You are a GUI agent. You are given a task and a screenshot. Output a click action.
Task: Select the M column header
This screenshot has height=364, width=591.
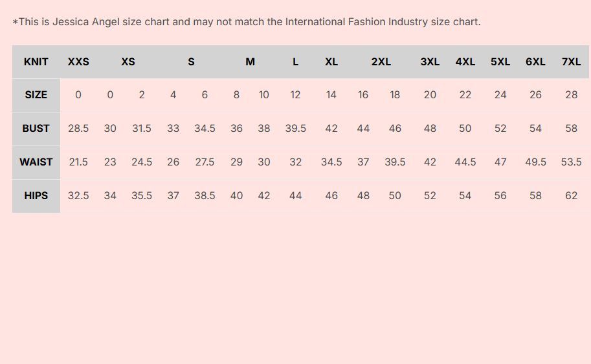251,61
